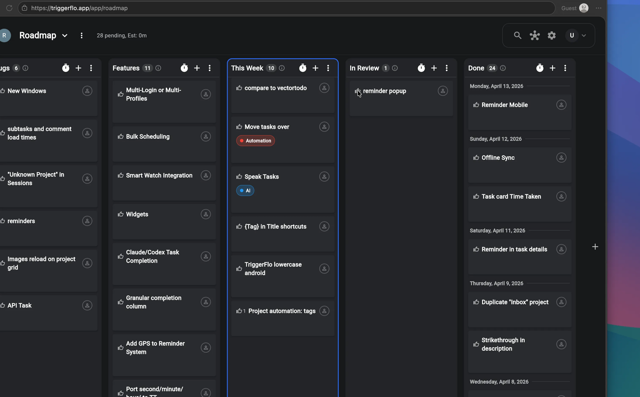640x397 pixels.
Task: Start timer for This Week column
Action: click(x=302, y=68)
